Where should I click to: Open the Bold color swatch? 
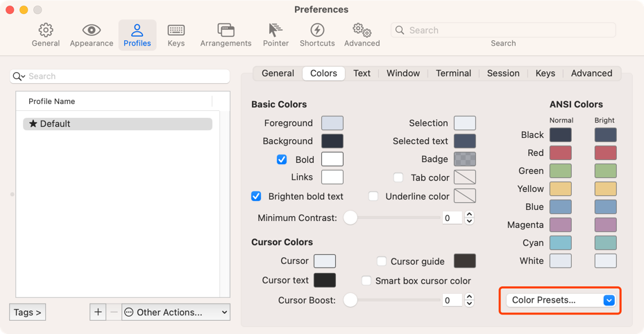(332, 159)
